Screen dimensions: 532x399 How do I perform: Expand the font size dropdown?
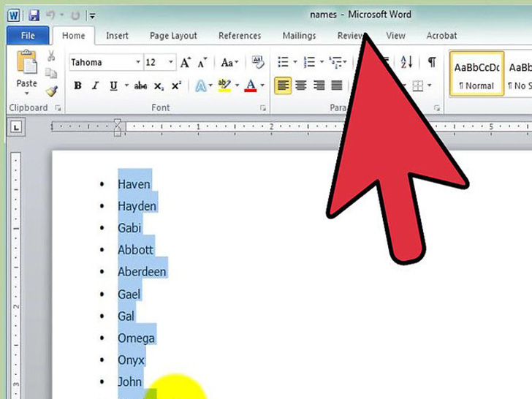[171, 62]
